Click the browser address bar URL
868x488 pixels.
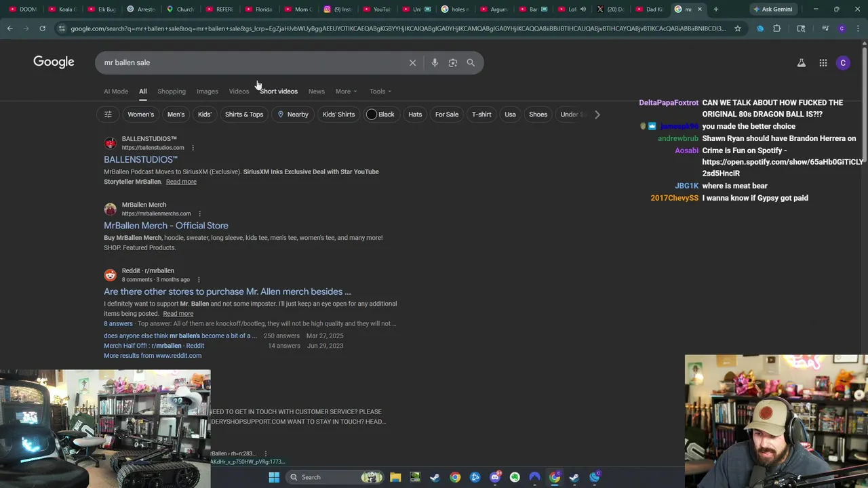pyautogui.click(x=397, y=28)
